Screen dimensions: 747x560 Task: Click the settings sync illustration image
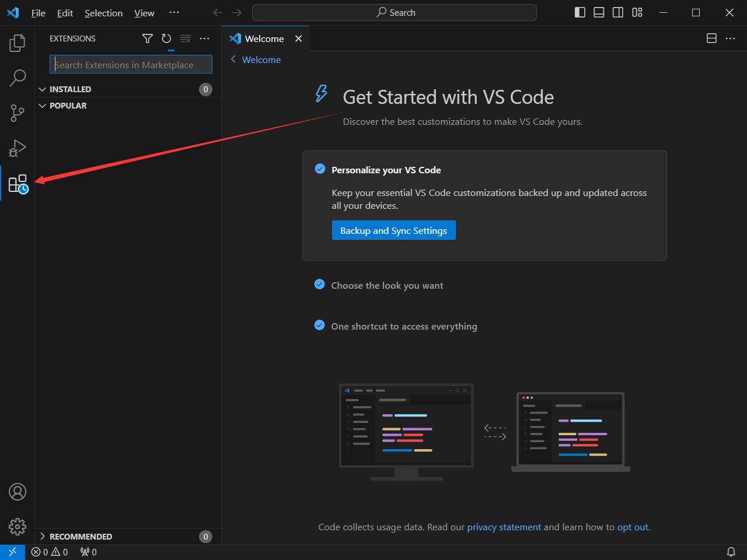[x=484, y=432]
